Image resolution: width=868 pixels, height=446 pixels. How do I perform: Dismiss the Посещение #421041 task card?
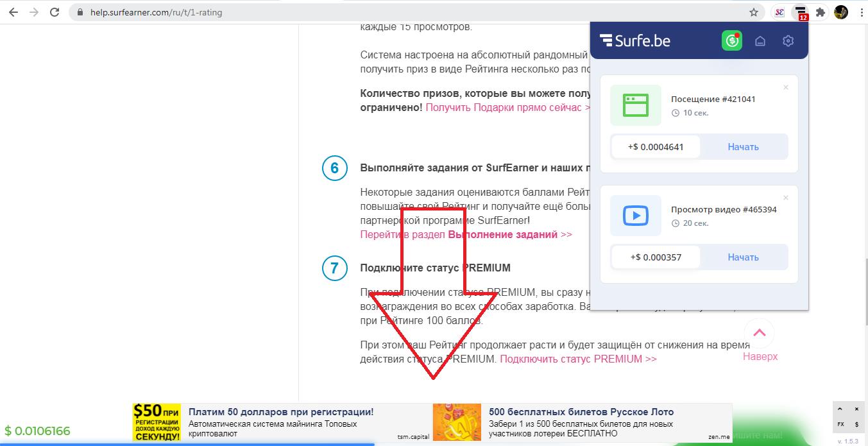(x=786, y=87)
